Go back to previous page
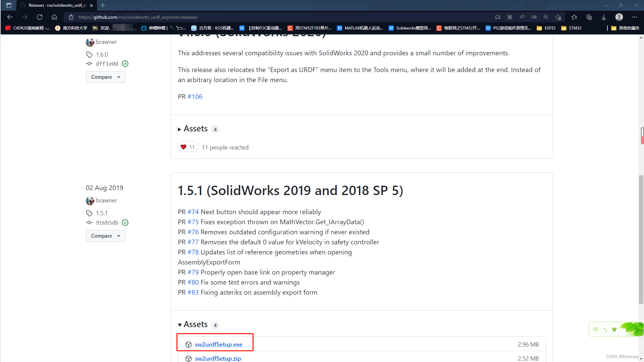 (10, 17)
